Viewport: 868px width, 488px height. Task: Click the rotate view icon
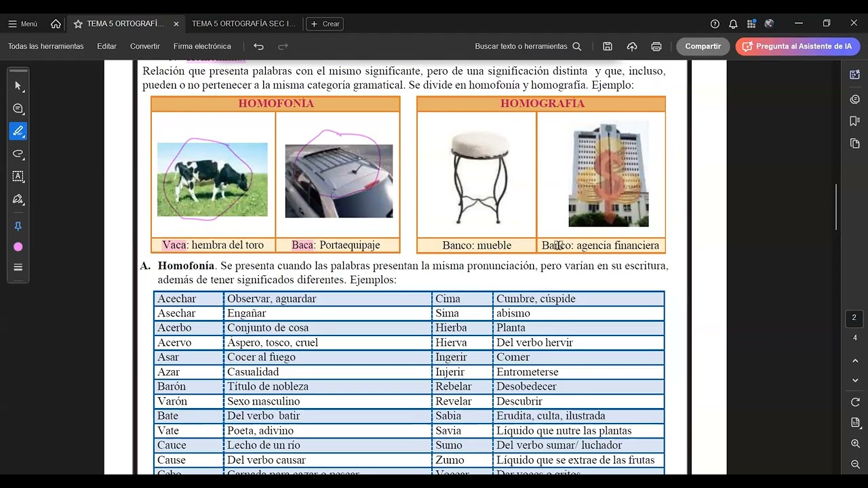click(855, 402)
